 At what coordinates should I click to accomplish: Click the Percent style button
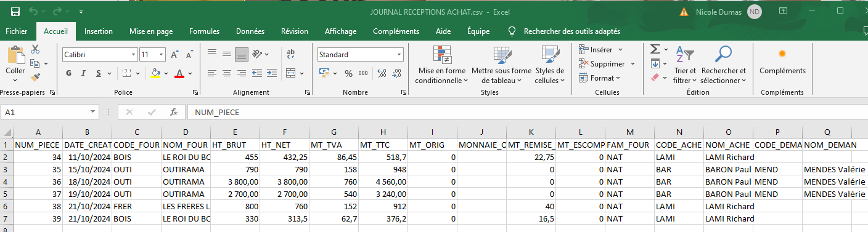tap(348, 73)
